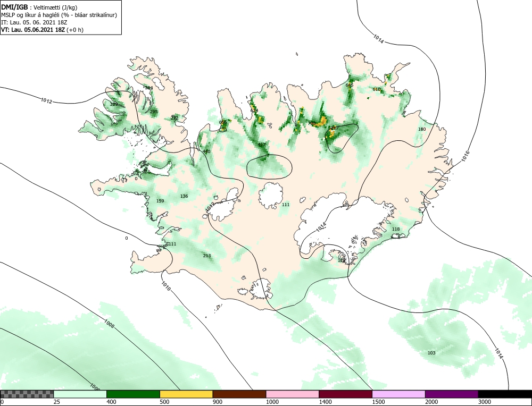Click the map value '610'
Image resolution: width=532 pixels, height=406 pixels.
pyautogui.click(x=377, y=89)
